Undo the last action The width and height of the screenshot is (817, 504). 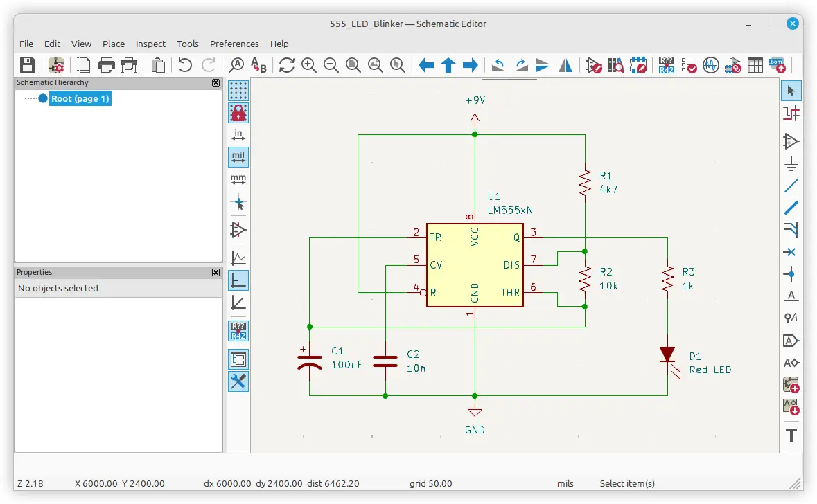(185, 65)
